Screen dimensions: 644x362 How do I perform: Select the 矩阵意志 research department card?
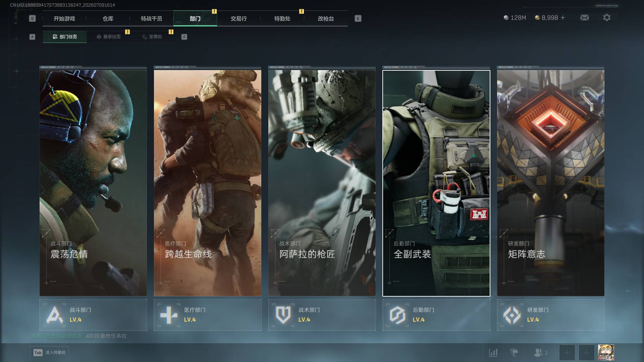pyautogui.click(x=551, y=183)
